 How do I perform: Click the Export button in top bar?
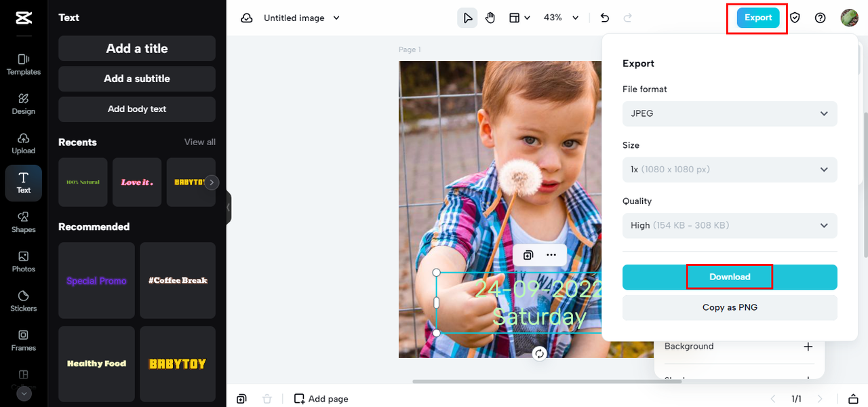758,18
